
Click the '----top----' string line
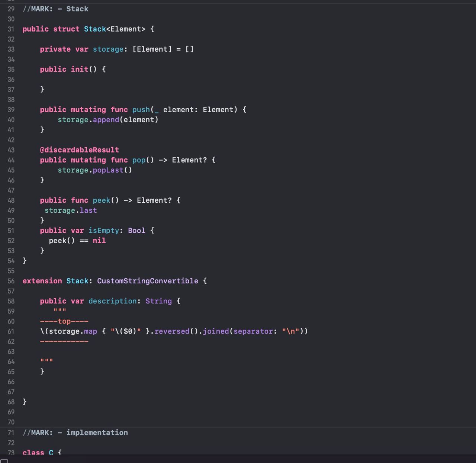tap(64, 321)
